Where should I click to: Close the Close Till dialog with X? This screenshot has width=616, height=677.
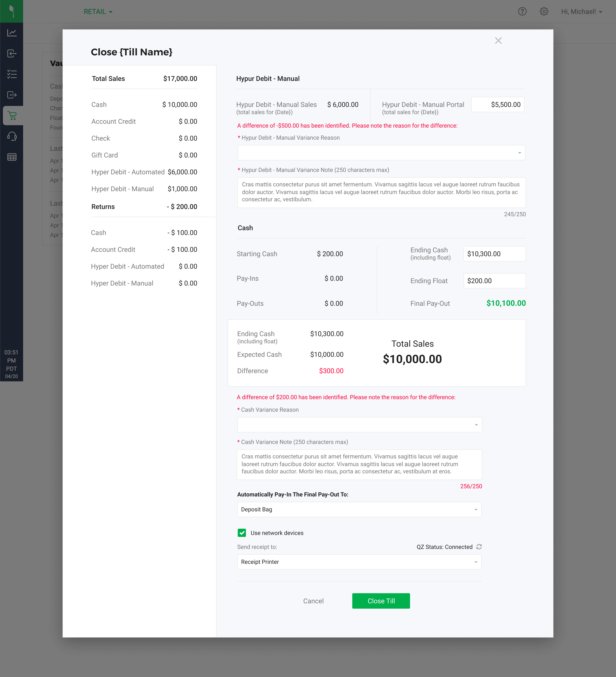(x=498, y=41)
